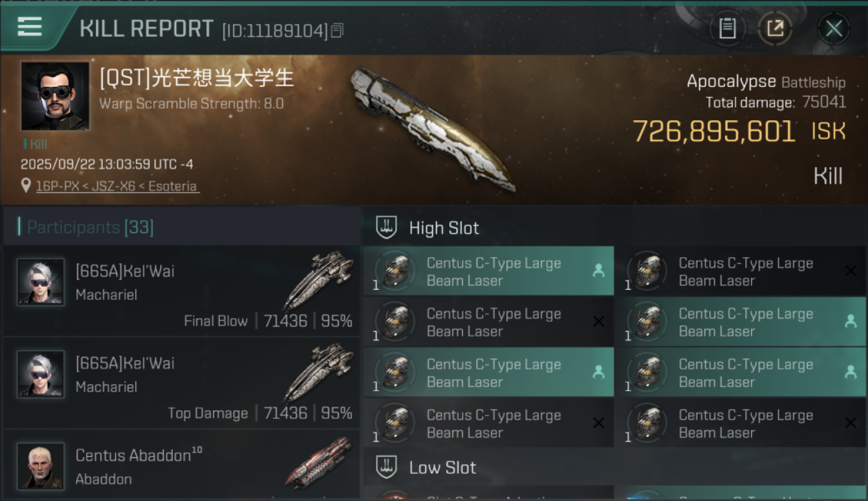The image size is (868, 501).
Task: Click X mark on top-right Beam Laser
Action: (x=851, y=271)
